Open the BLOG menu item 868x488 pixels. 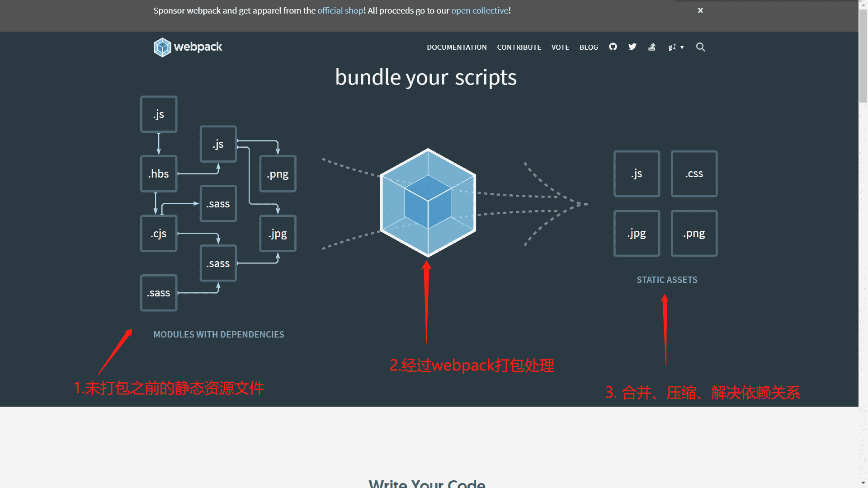tap(589, 47)
